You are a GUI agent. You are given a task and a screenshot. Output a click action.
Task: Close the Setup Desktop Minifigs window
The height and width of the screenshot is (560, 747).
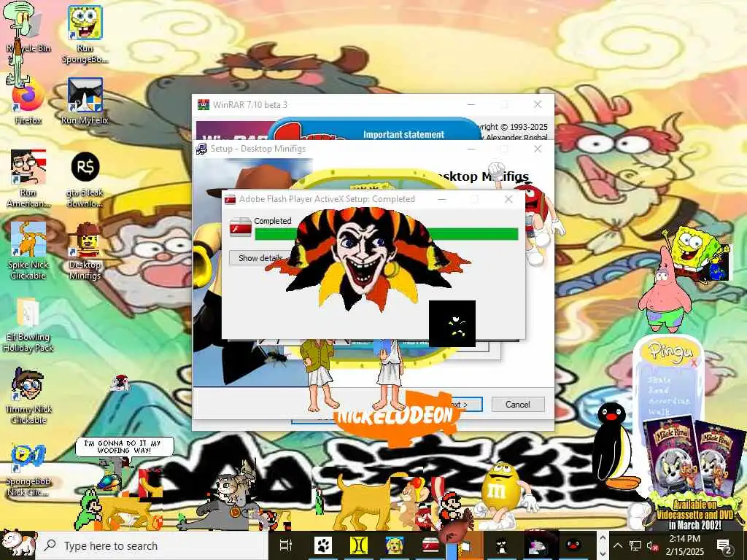[538, 149]
